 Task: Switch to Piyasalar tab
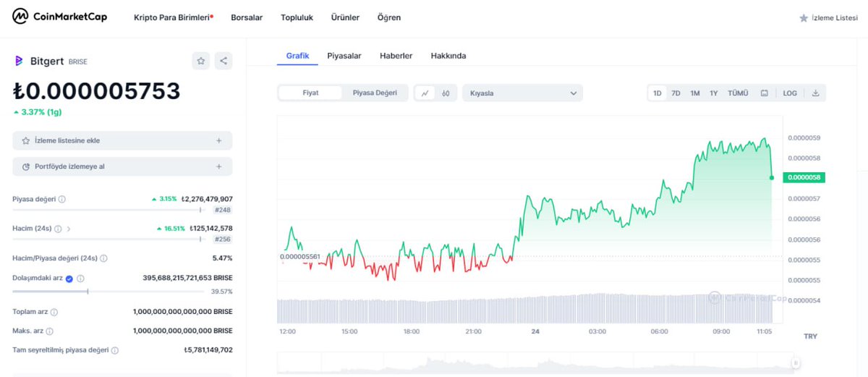tap(344, 56)
